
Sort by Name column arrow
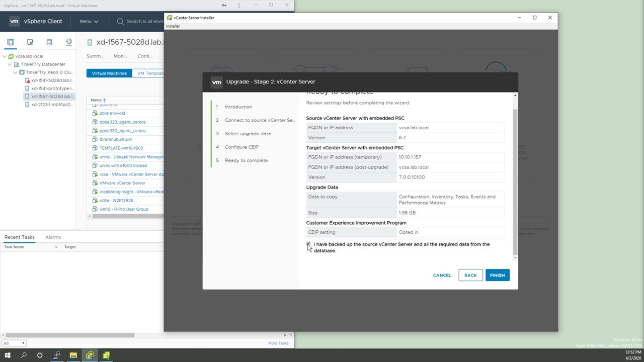(x=104, y=100)
